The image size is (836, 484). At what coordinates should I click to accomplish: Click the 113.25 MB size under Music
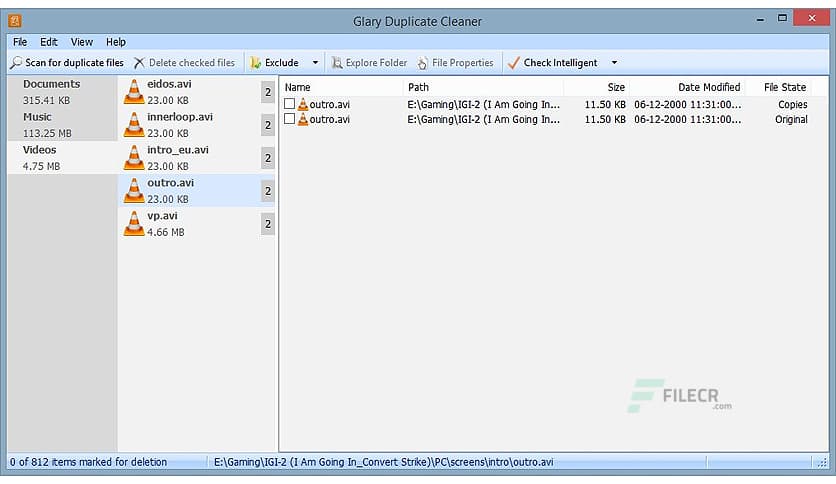pyautogui.click(x=47, y=133)
